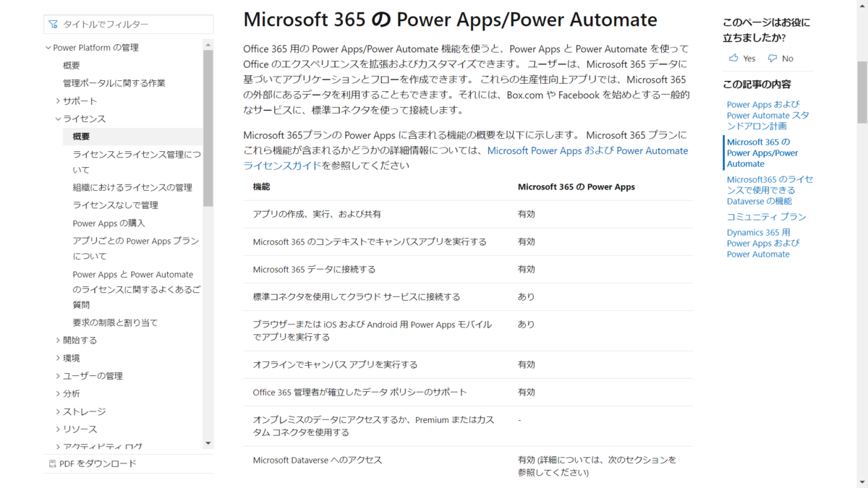Focus the タイトルでフィルター input field
Viewport: 868px width, 488px height.
(x=129, y=25)
